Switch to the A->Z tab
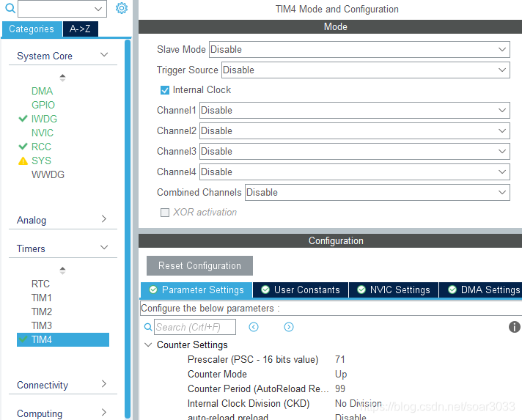The height and width of the screenshot is (420, 522). [x=80, y=29]
